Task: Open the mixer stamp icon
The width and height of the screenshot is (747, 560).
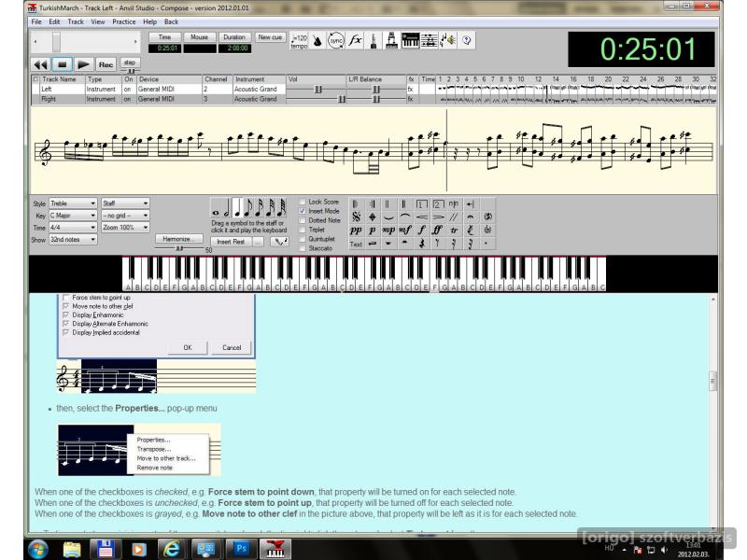Action: click(391, 41)
